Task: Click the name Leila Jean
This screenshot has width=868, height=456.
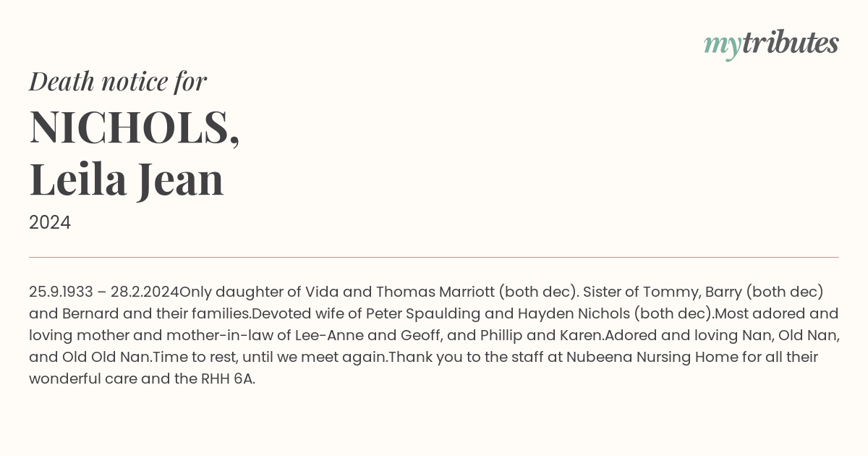Action: point(127,180)
